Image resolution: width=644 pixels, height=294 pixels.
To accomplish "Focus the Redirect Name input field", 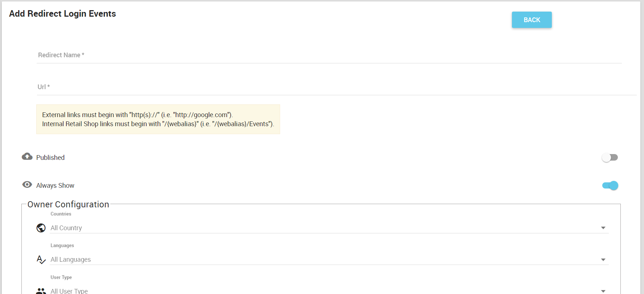I will [x=329, y=55].
